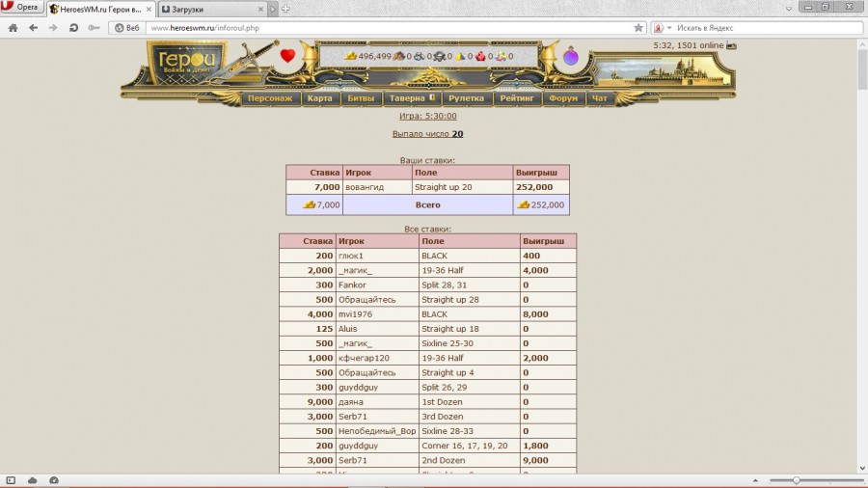Click the mercury resource icon
This screenshot has width=868, height=488.
click(440, 56)
